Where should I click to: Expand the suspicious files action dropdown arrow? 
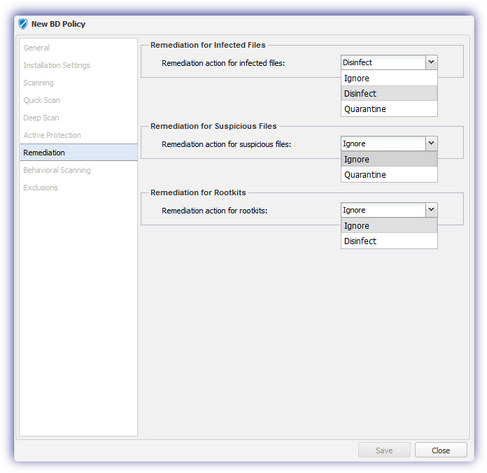[431, 143]
